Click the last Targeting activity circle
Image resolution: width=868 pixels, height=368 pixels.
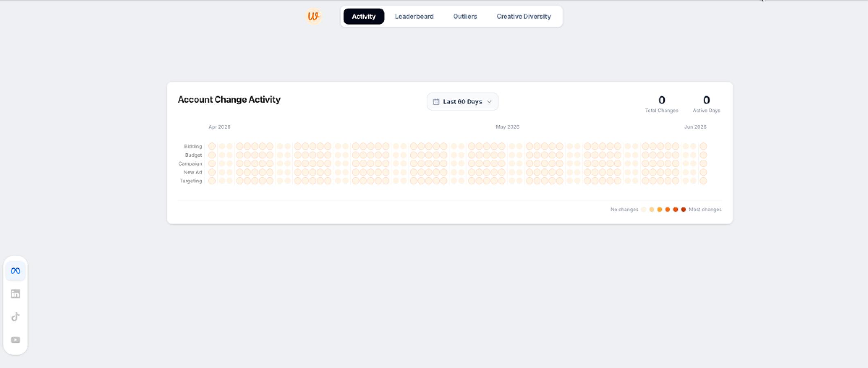coord(703,181)
